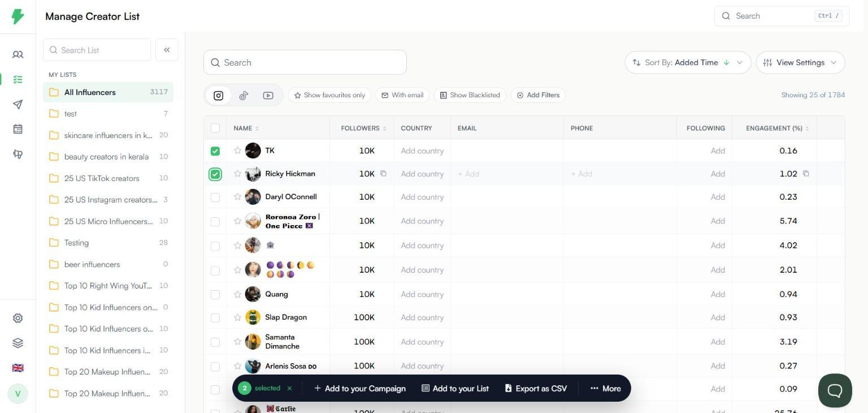Clear selection with the X icon

(x=289, y=388)
